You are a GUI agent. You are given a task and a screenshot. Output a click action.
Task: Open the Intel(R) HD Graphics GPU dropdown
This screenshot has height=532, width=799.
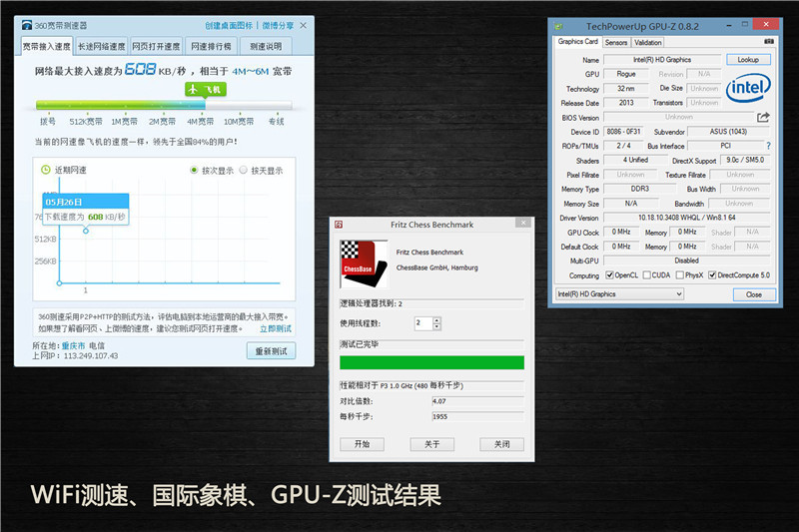tap(619, 293)
